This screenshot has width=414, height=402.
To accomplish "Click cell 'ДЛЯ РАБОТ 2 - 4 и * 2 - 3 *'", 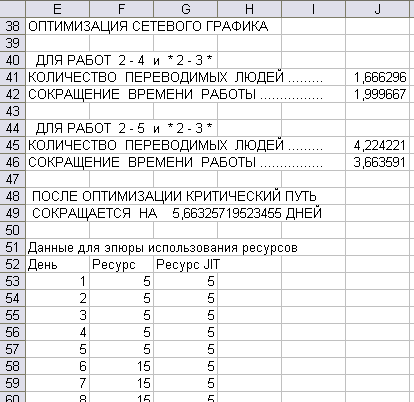I will pos(124,60).
